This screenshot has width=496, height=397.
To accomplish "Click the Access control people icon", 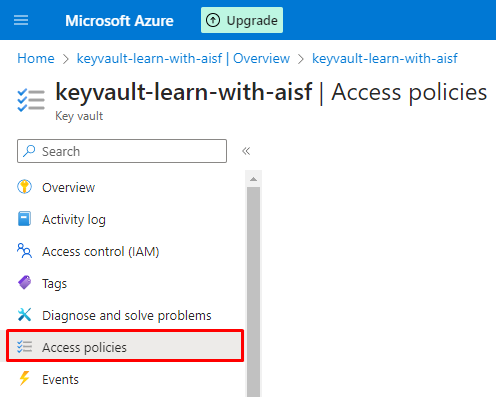I will (x=24, y=251).
